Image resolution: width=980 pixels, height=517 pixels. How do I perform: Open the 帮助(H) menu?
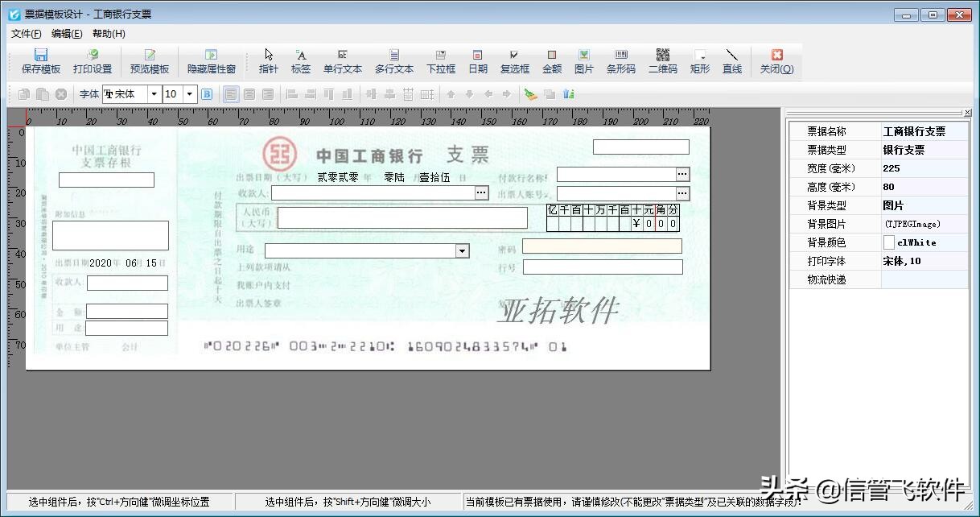point(109,34)
